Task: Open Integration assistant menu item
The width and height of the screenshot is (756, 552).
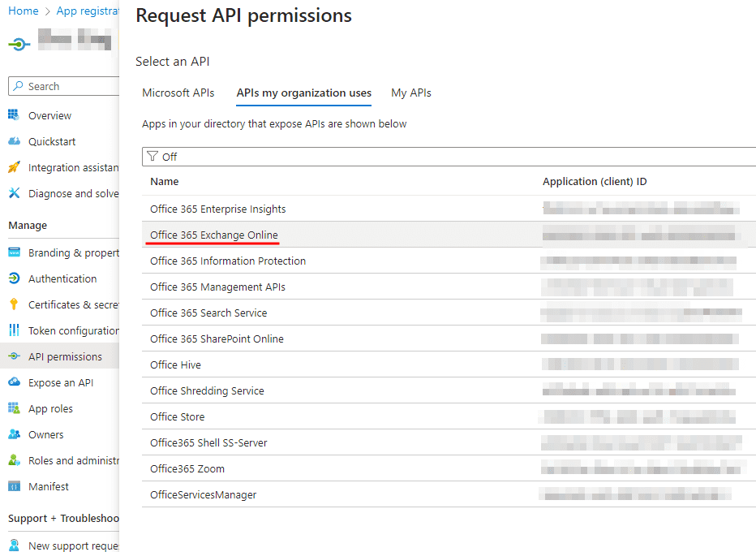Action: (73, 167)
